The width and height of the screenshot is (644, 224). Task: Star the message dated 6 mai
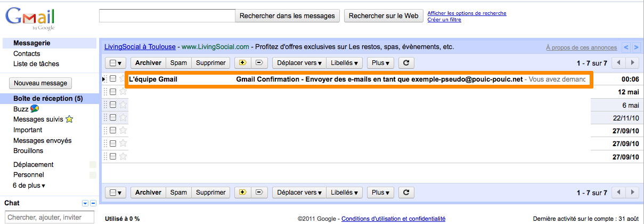click(123, 105)
